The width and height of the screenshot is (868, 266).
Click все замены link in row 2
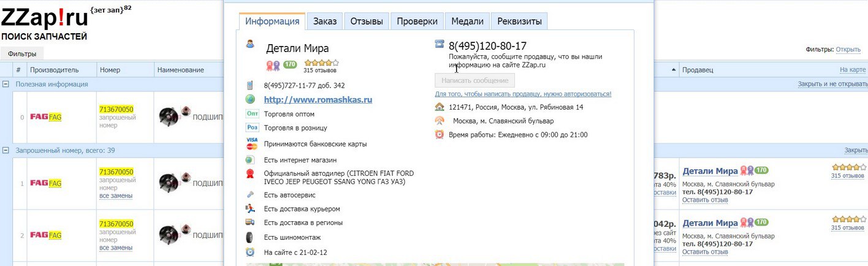[116, 248]
